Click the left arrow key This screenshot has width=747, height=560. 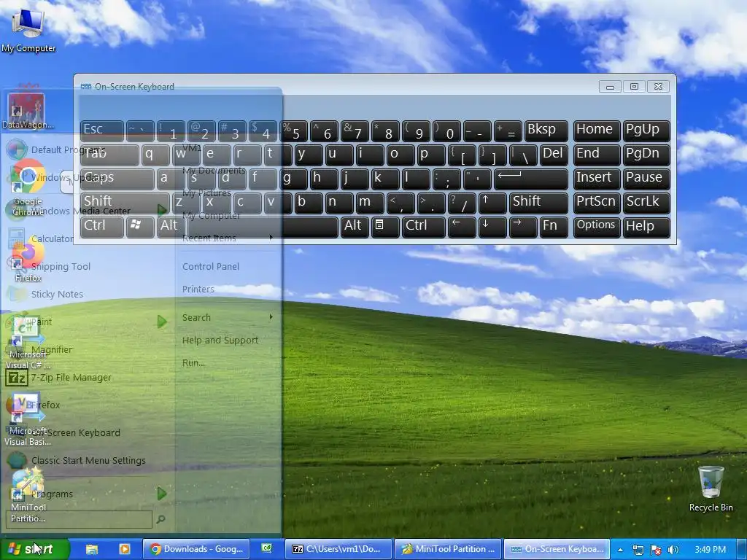462,227
